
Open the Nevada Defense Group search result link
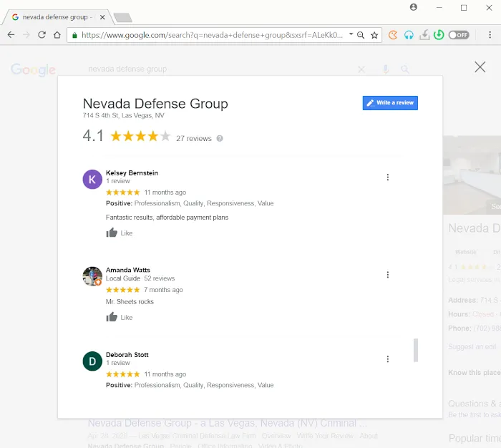pos(228,423)
